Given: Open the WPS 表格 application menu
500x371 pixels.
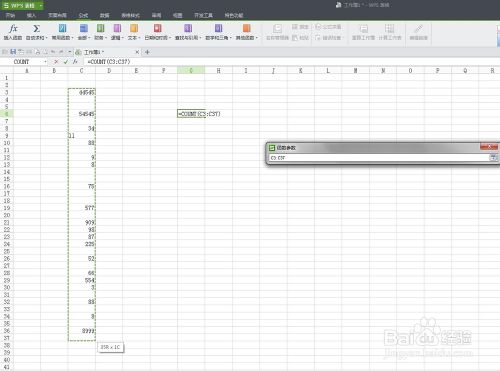Looking at the screenshot, I should pos(19,5).
